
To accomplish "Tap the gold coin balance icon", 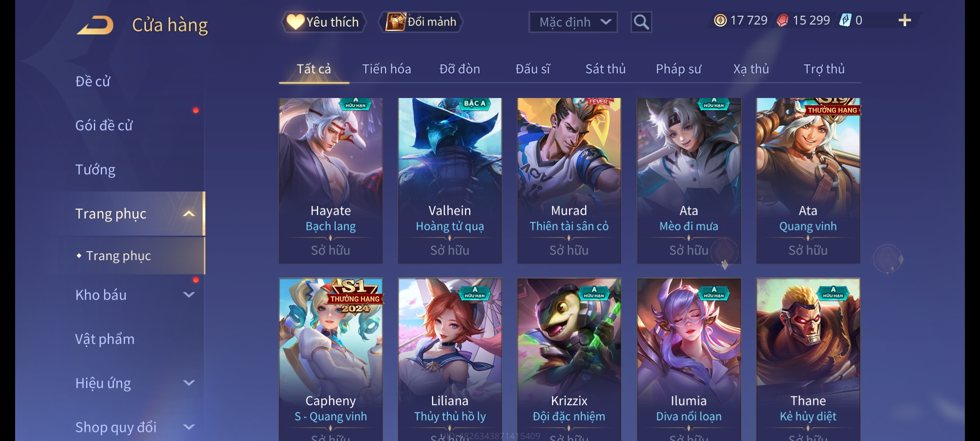I will point(720,20).
